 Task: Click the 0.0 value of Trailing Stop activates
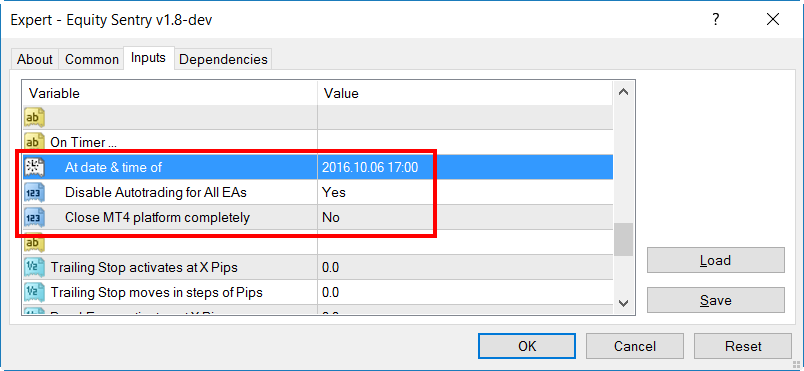tap(465, 267)
